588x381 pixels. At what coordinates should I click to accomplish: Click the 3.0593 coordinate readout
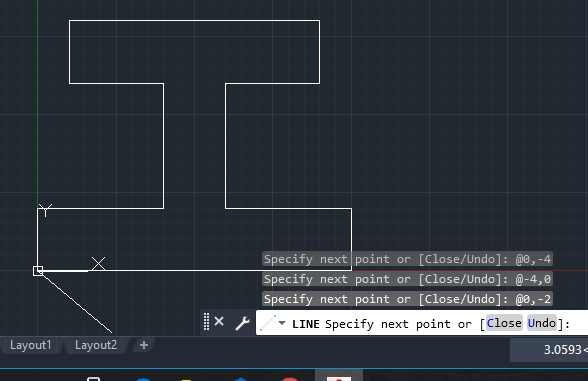point(549,350)
